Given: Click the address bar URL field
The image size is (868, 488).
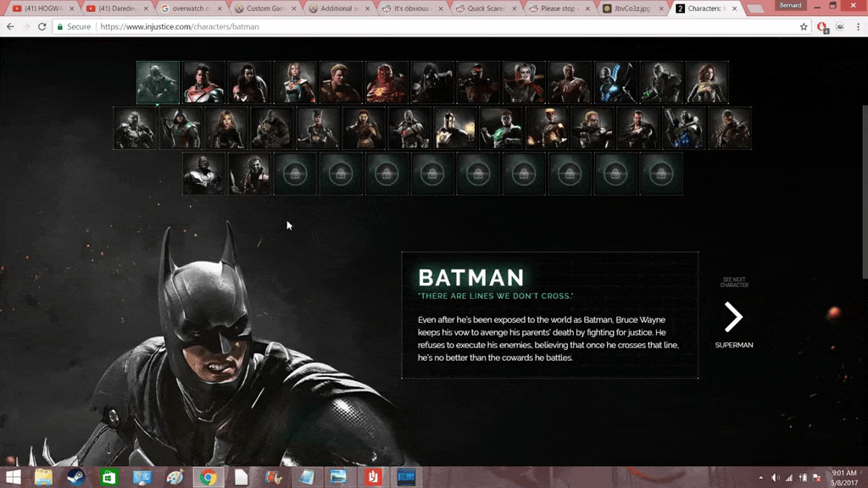Looking at the screenshot, I should [x=424, y=27].
